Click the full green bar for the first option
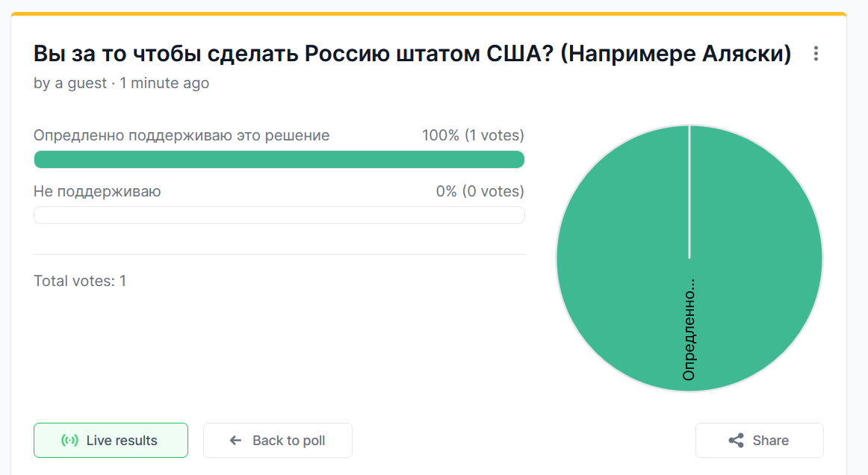 pos(279,159)
